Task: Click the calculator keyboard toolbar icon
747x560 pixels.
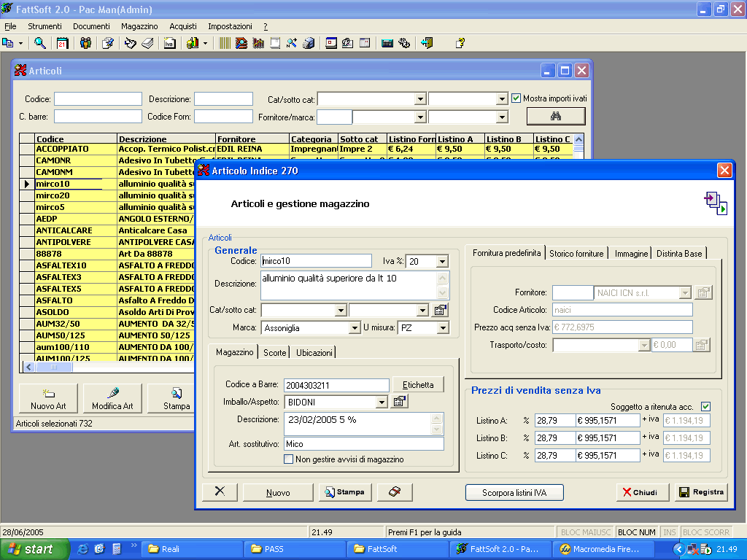Action: [x=387, y=43]
